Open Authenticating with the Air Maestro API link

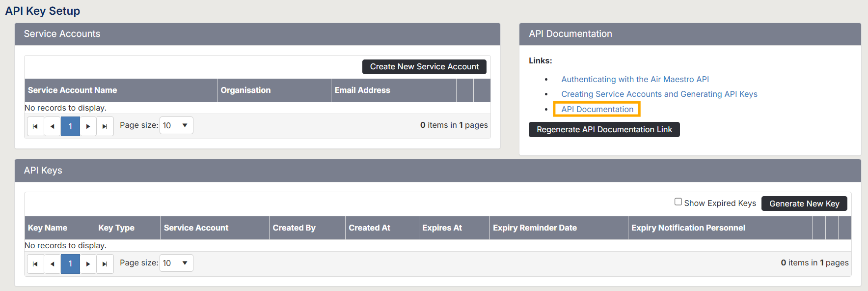[x=635, y=79]
